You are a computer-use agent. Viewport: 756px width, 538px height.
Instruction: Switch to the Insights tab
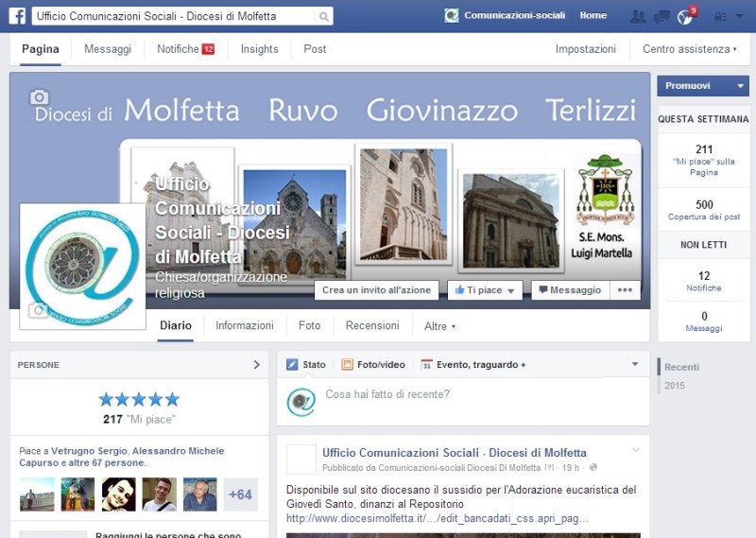click(259, 49)
